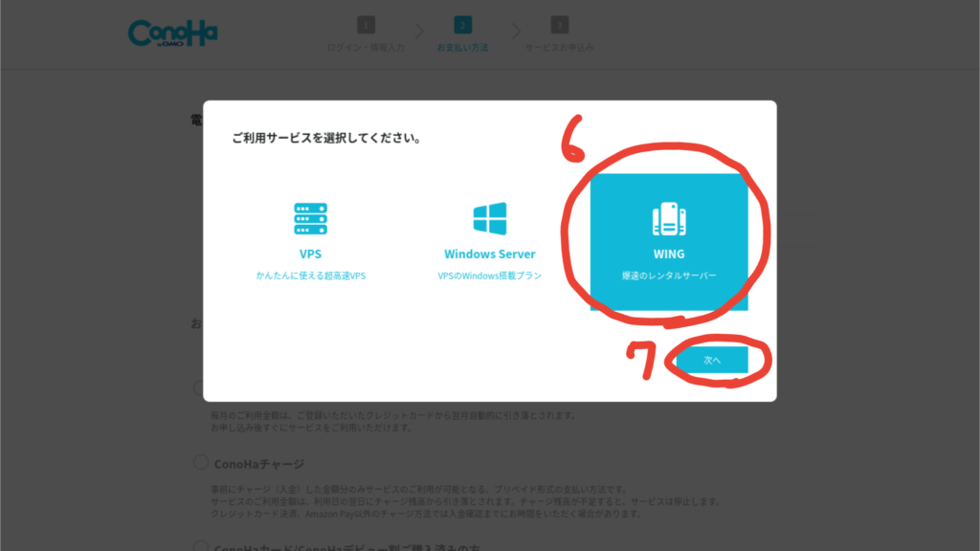
Task: Open the ConoHa logo home link
Action: pyautogui.click(x=173, y=33)
